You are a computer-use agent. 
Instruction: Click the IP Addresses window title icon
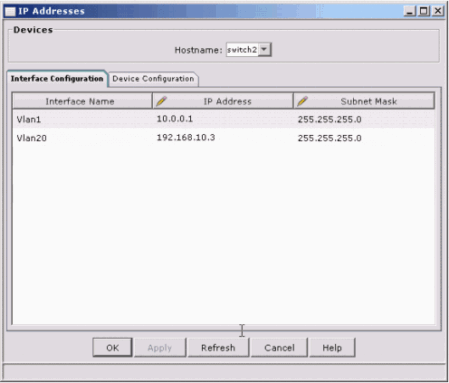pyautogui.click(x=11, y=11)
